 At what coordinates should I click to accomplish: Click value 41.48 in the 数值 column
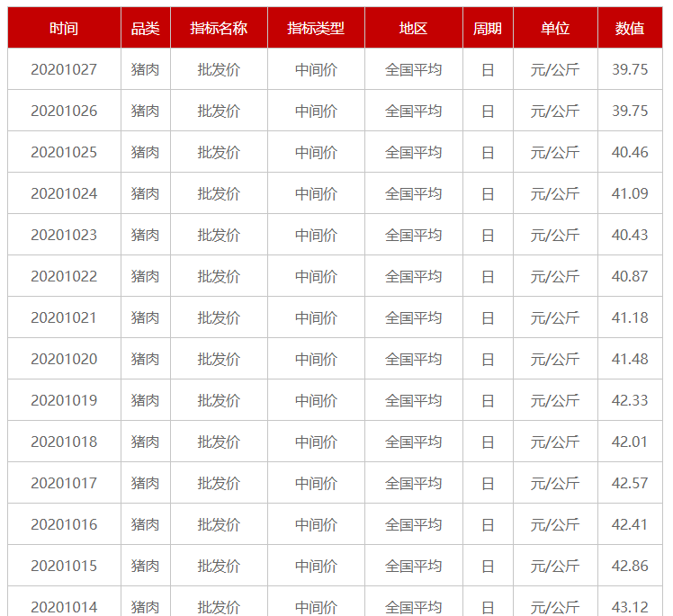pos(630,360)
